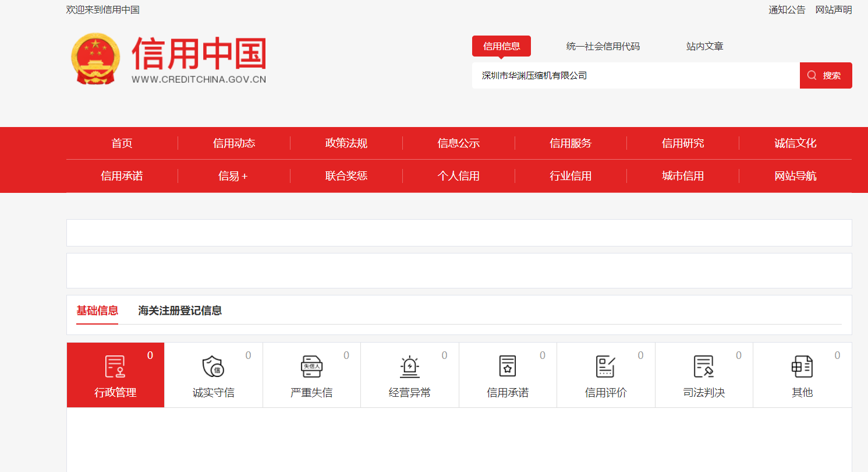The width and height of the screenshot is (868, 472).
Task: Open the 个人信用 navigation item
Action: click(459, 176)
